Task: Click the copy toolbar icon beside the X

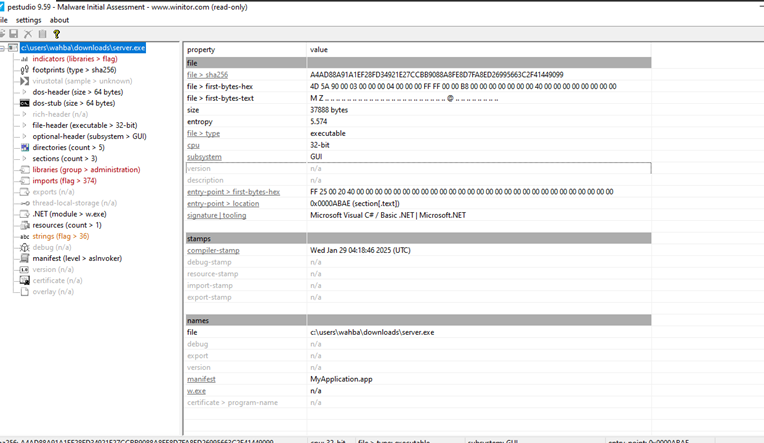Action: click(x=42, y=34)
